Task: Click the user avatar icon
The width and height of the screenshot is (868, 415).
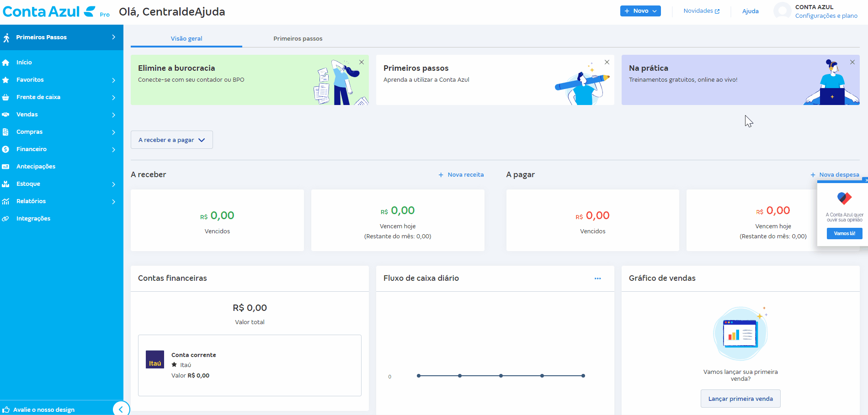Action: coord(782,11)
